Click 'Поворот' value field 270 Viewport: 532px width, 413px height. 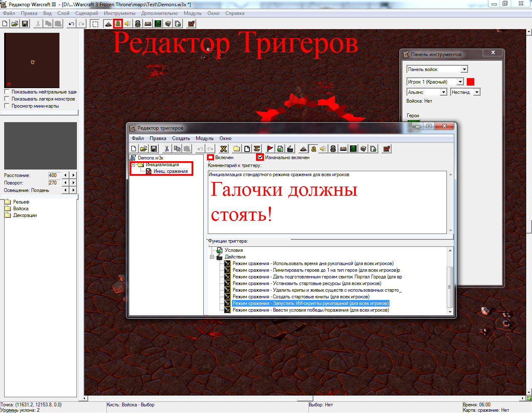tap(54, 183)
